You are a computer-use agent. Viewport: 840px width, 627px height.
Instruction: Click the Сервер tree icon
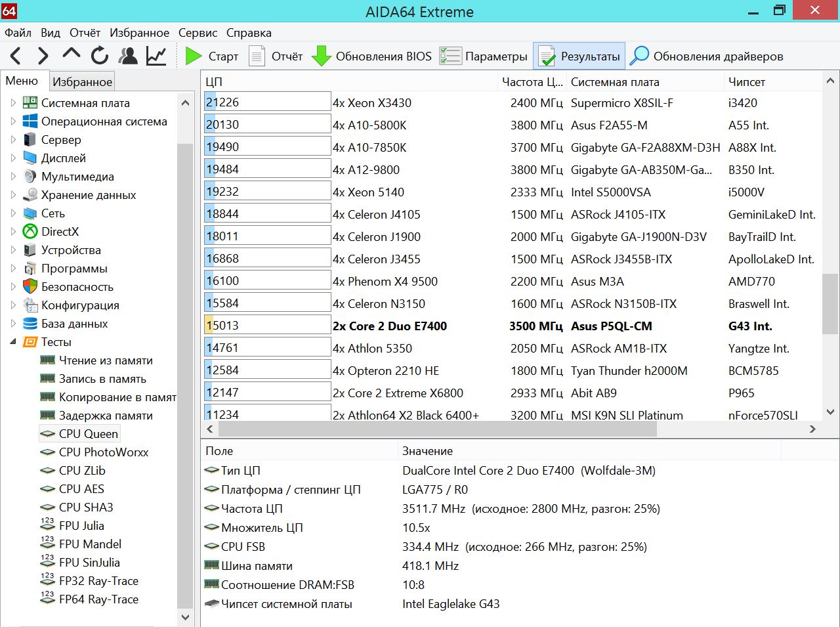[30, 140]
